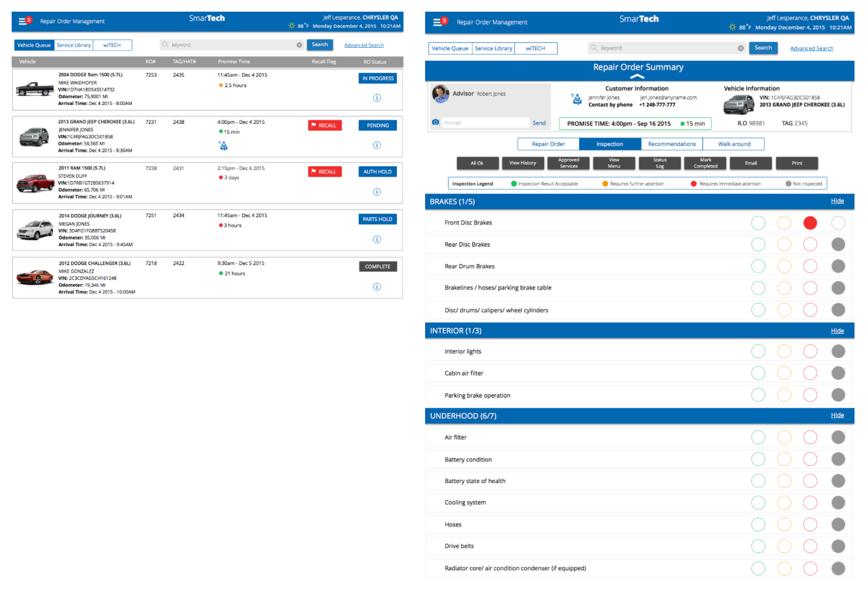Click red RECALL flag on 2011 RAM 1500
The height and width of the screenshot is (596, 868).
click(325, 172)
